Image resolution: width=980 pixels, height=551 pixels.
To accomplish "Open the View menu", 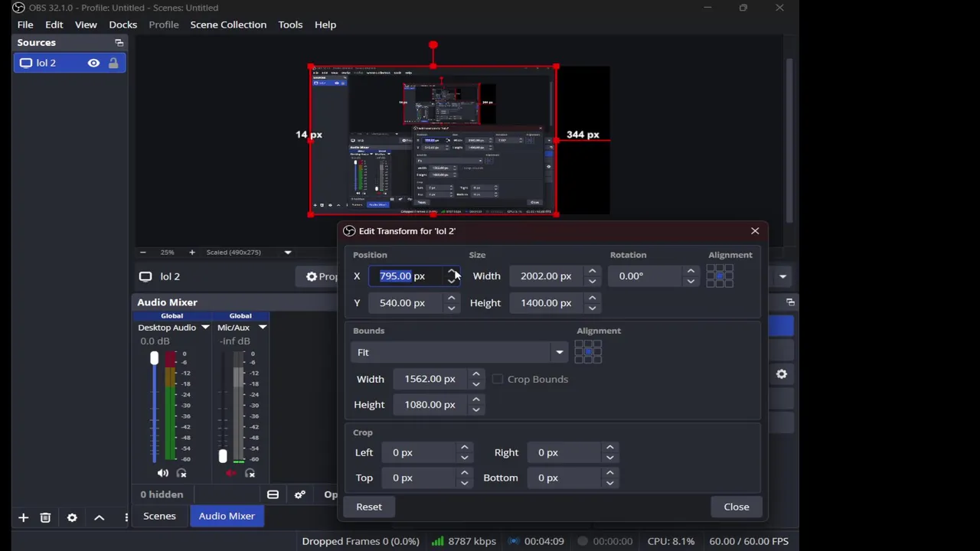I will coord(86,24).
